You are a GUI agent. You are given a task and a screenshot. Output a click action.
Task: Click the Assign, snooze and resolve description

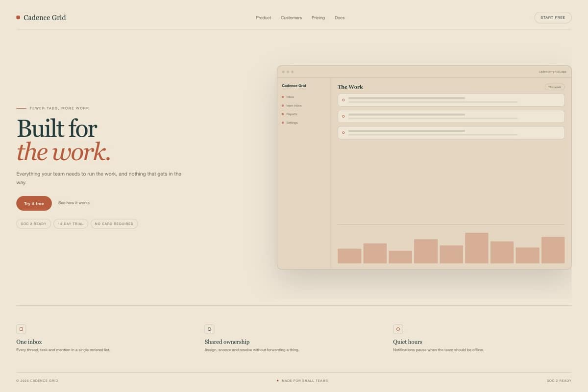click(x=252, y=350)
